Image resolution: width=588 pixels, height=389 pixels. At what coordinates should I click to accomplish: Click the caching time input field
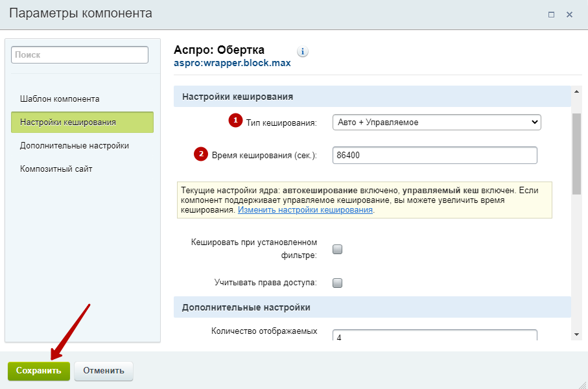click(434, 156)
